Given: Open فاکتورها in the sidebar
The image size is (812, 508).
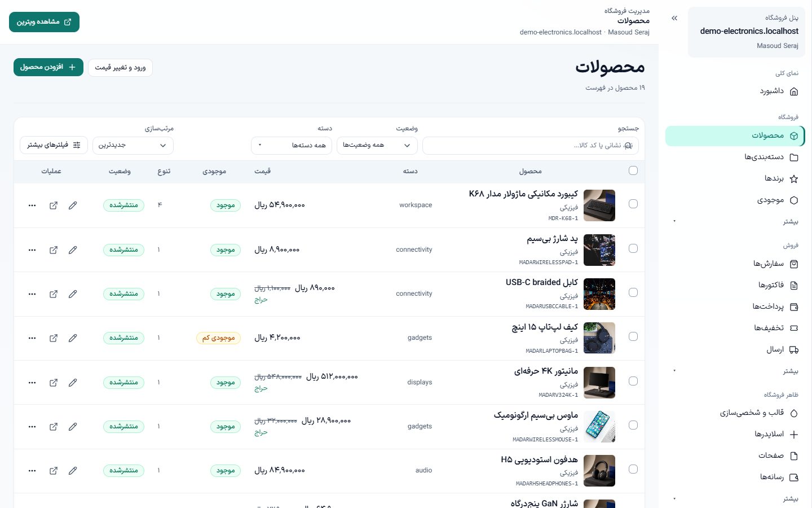Looking at the screenshot, I should point(735,285).
